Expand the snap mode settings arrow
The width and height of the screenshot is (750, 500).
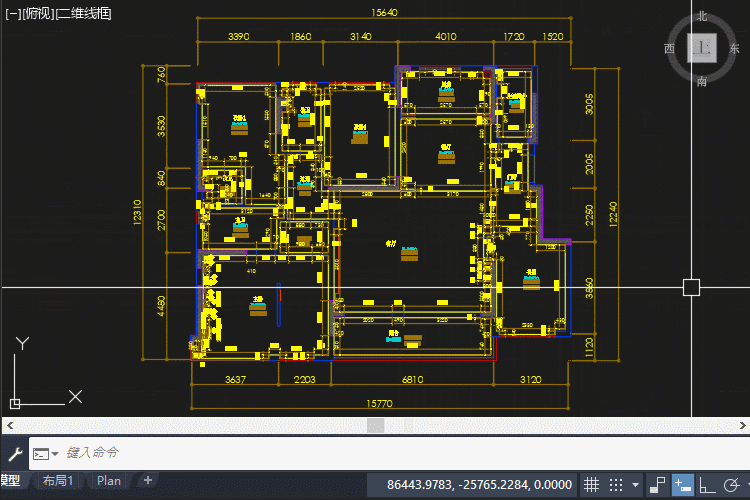[x=635, y=485]
